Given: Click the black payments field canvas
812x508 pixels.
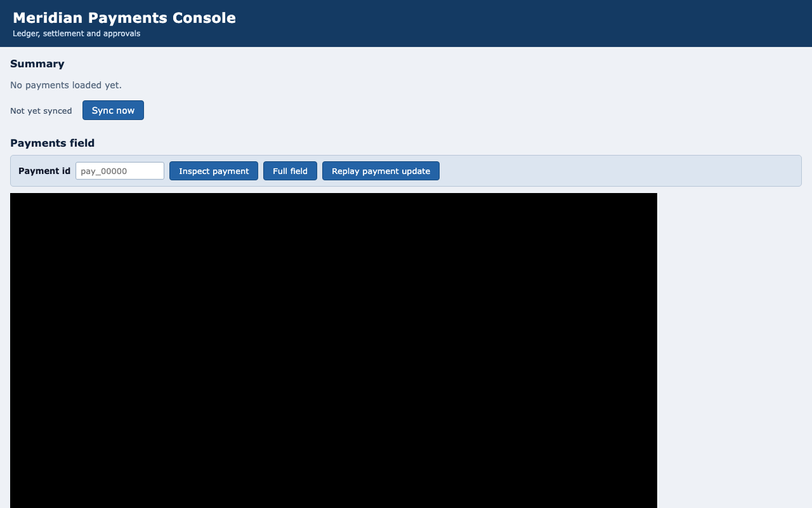Looking at the screenshot, I should click(334, 350).
